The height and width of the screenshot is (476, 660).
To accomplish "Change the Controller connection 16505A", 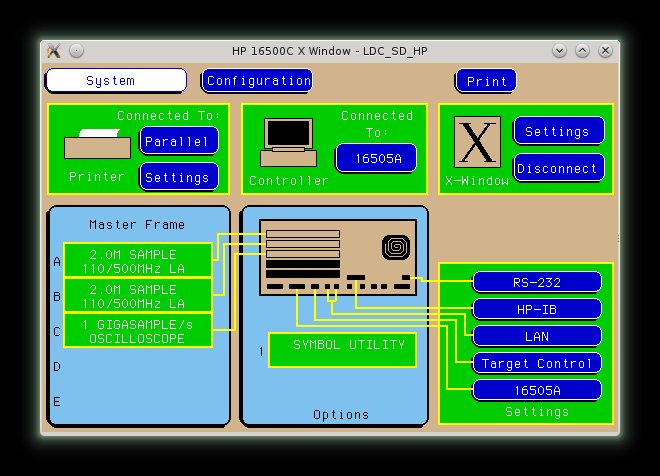I will [376, 158].
